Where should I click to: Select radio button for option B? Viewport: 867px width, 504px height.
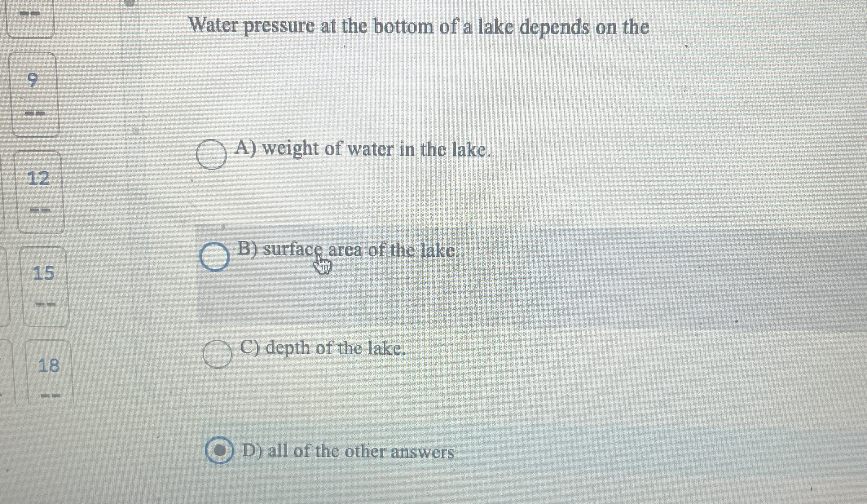coord(216,256)
